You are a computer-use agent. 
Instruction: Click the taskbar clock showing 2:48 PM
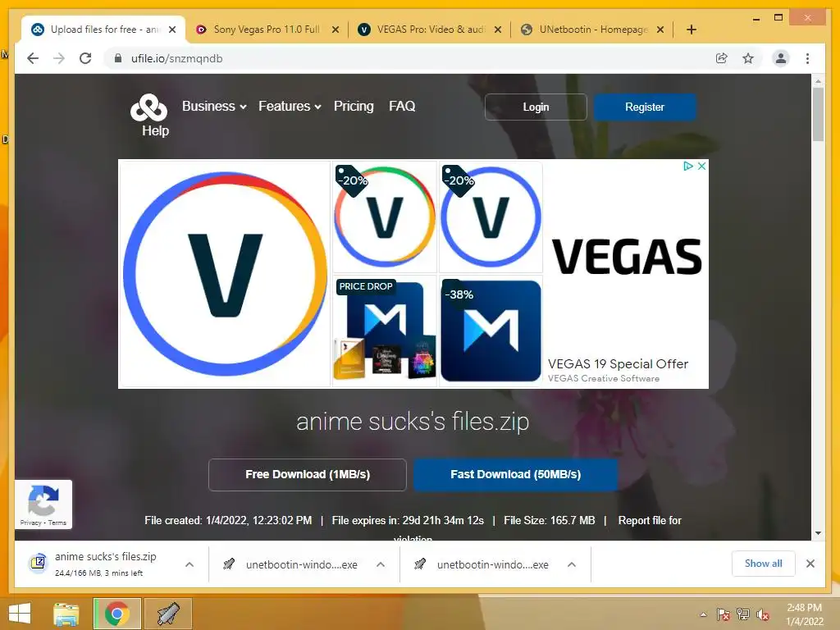pos(804,614)
